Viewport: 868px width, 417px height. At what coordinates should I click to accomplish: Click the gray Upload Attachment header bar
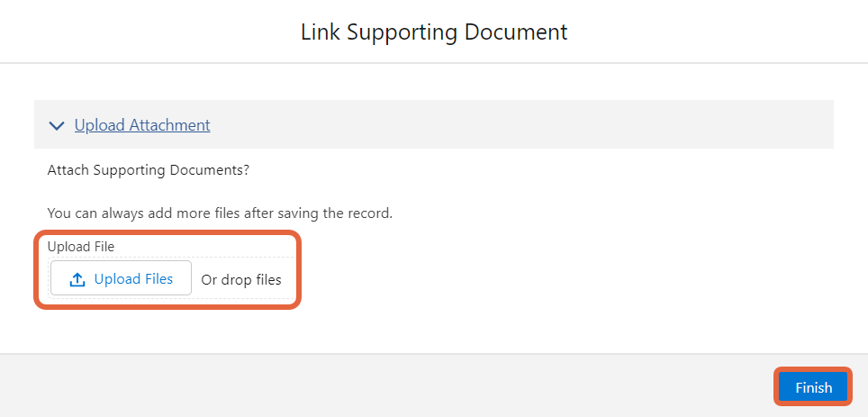click(433, 124)
